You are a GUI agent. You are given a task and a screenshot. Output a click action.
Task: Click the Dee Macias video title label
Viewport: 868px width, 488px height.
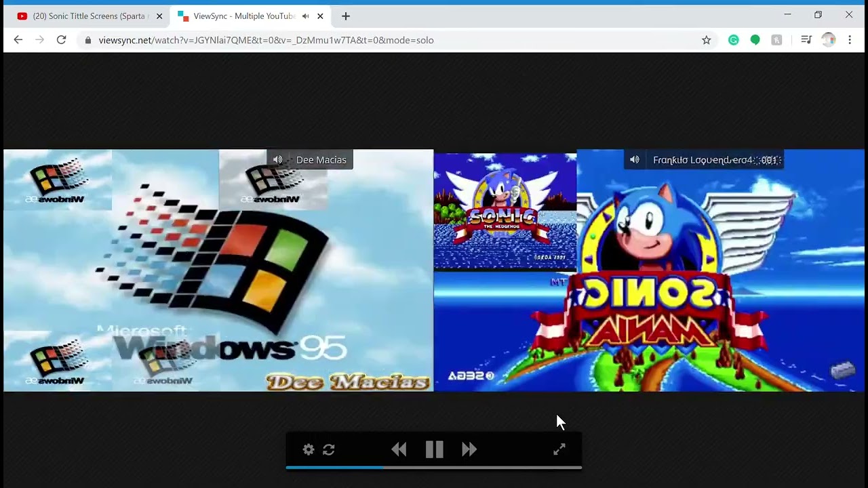click(321, 160)
